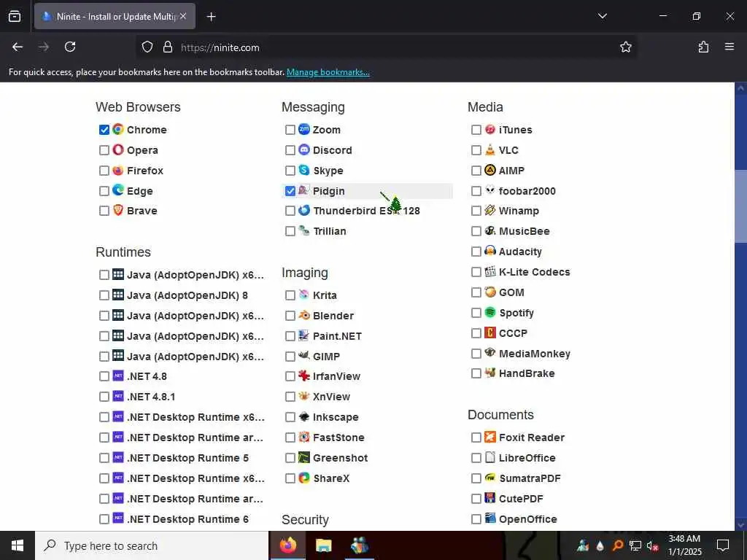Open a new tab with plus button

point(211,17)
